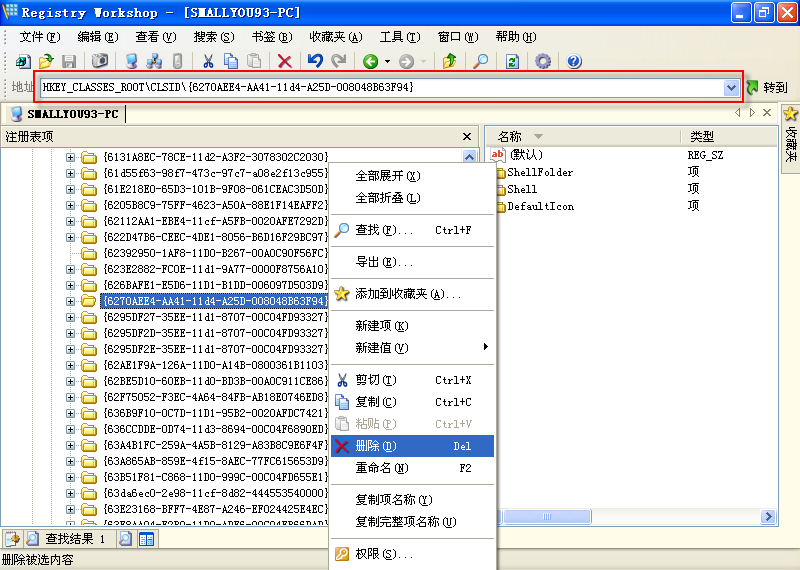Click the horizontal scrollbar thumb in values pane
This screenshot has height=570, width=800.
547,516
